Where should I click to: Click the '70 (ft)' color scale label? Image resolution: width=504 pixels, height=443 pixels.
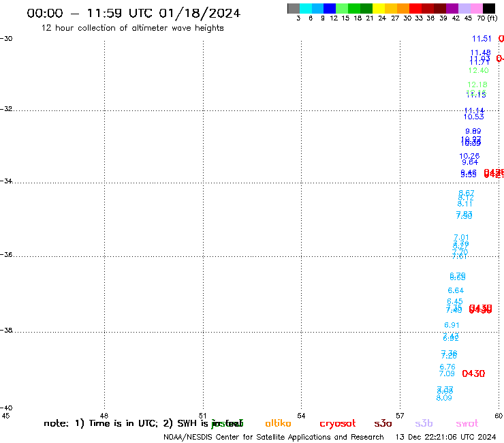[487, 18]
